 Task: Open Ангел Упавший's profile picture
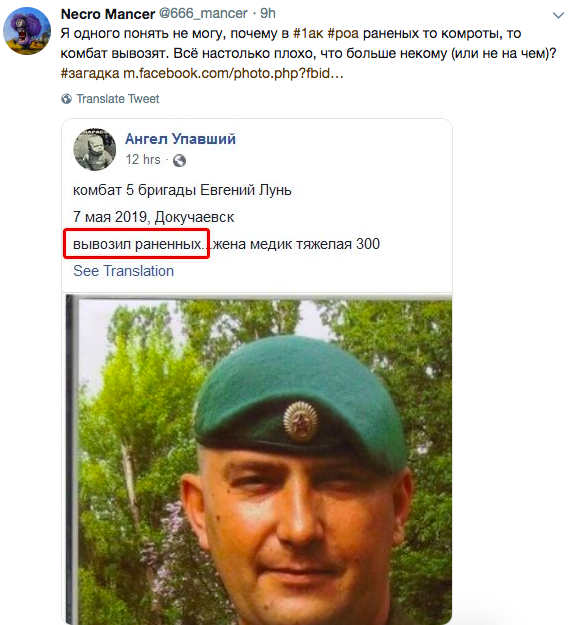click(94, 149)
